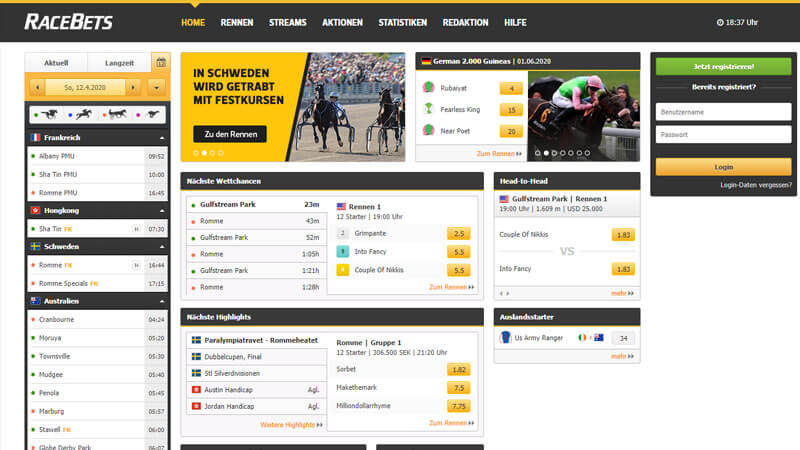Open the HILFE menu
The height and width of the screenshot is (450, 800).
tap(515, 22)
